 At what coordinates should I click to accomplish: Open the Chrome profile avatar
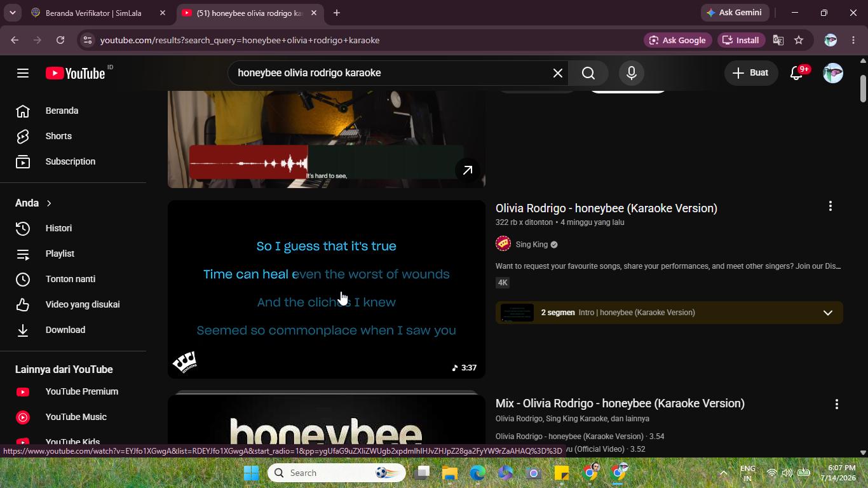(830, 40)
